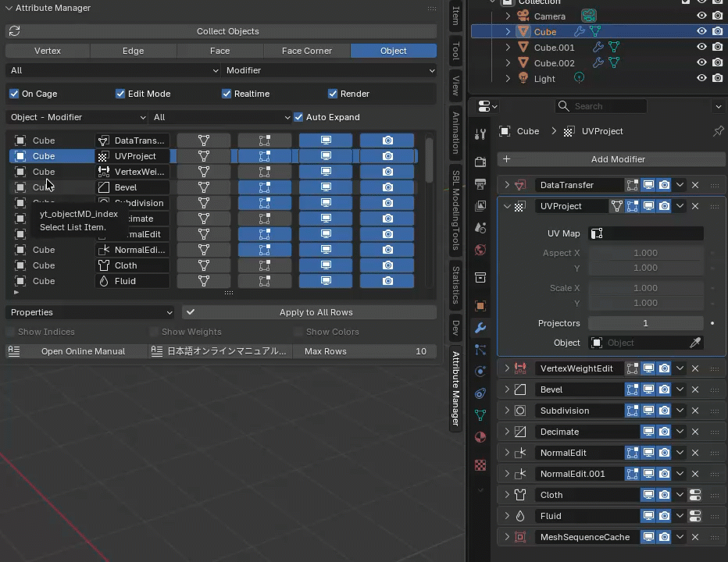The width and height of the screenshot is (728, 562).
Task: Open the Render properties tab icon
Action: tap(480, 162)
